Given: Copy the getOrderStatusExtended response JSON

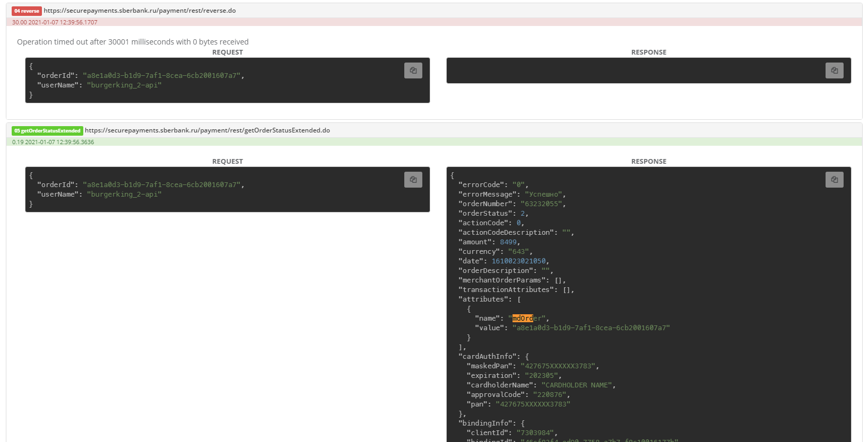Looking at the screenshot, I should coord(834,180).
